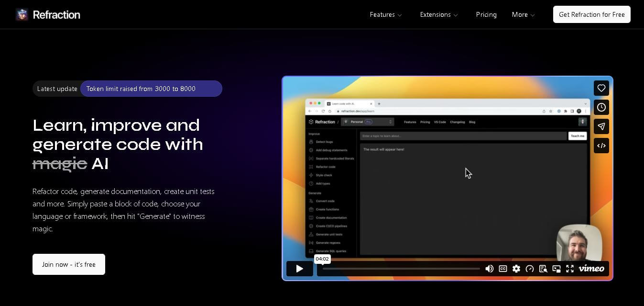Viewport: 644px width, 306px height.
Task: Click Join now - it's free button
Action: point(69,264)
